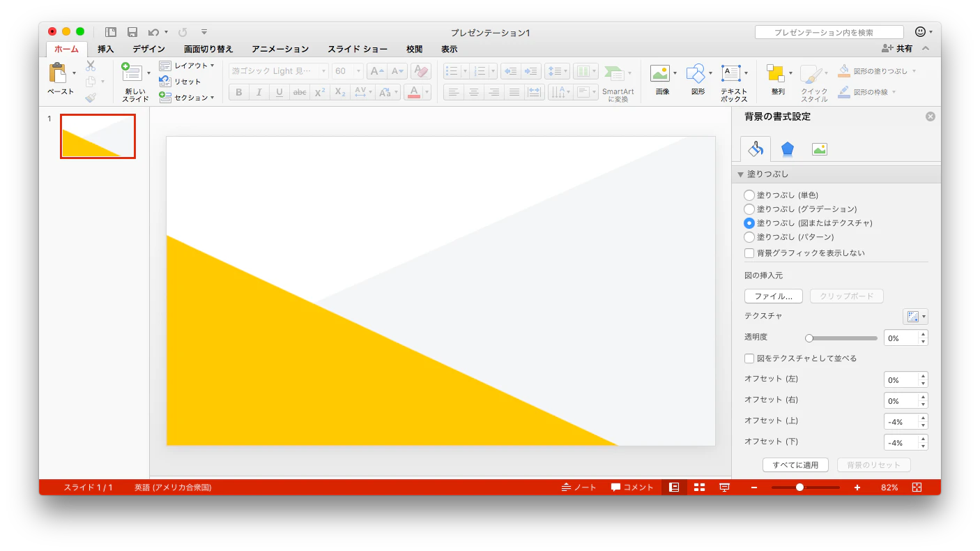980x551 pixels.
Task: Open the 図形の枠線 dropdown
Action: click(x=867, y=92)
